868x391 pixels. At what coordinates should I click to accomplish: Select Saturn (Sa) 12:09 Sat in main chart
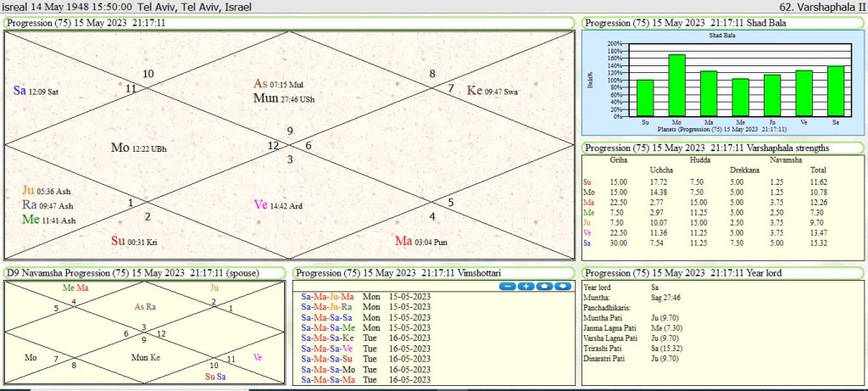point(20,91)
